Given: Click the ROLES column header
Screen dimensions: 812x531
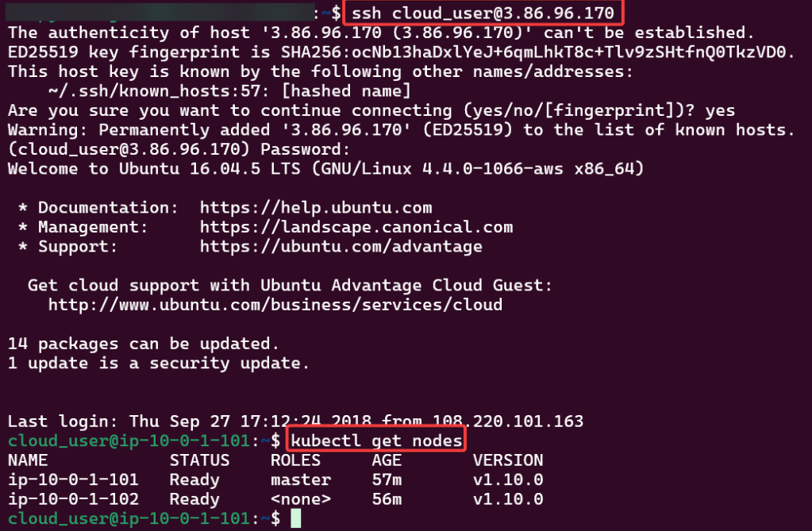Looking at the screenshot, I should click(295, 460).
